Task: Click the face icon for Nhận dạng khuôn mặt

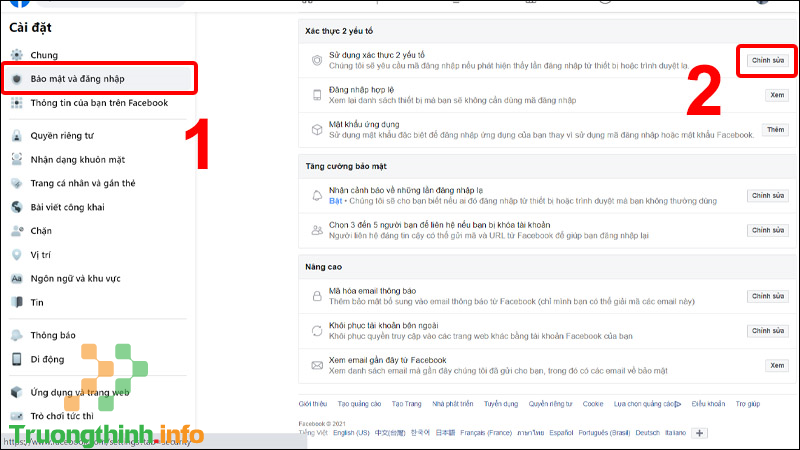Action: (x=17, y=159)
